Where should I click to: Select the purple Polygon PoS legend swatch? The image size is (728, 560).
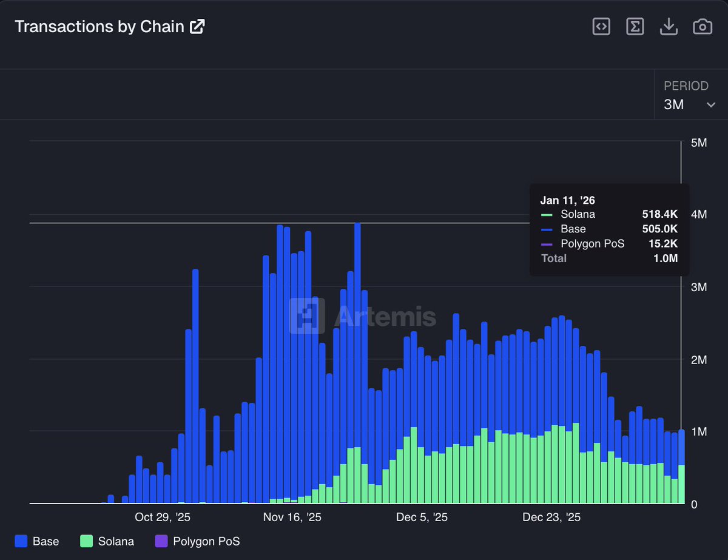pyautogui.click(x=161, y=541)
